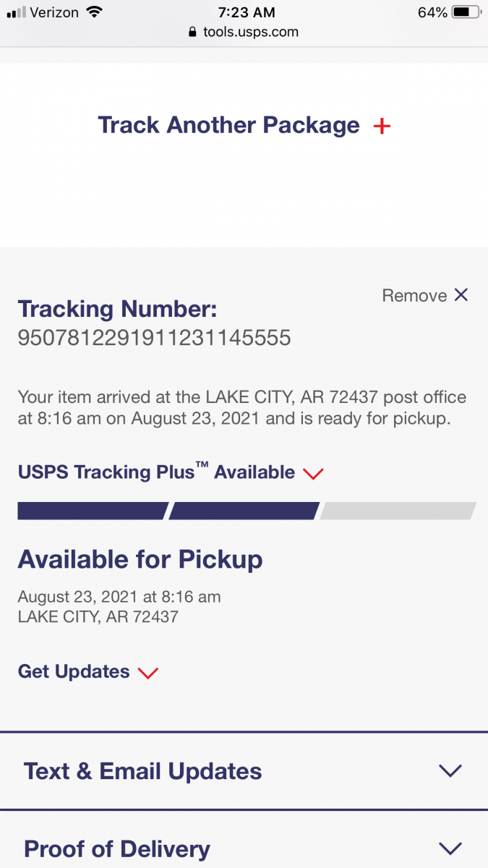Expand USPS Tracking Plus red chevron
Image resolution: width=488 pixels, height=868 pixels.
(313, 474)
